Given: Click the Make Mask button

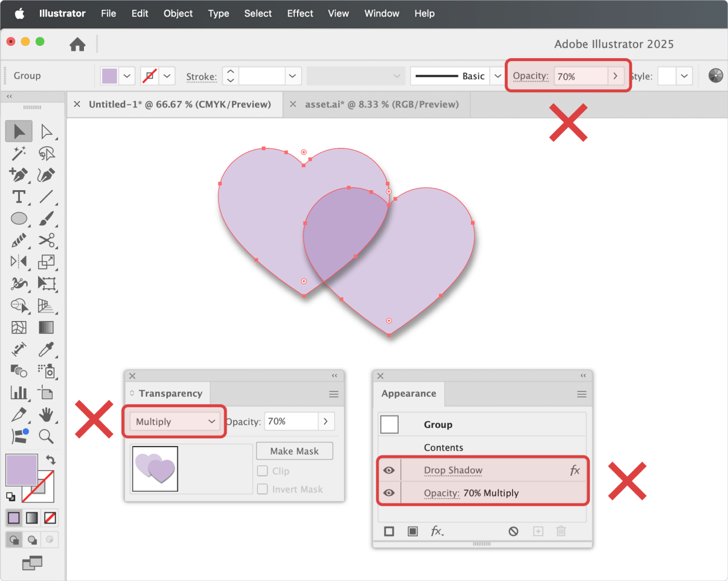Looking at the screenshot, I should (x=294, y=451).
